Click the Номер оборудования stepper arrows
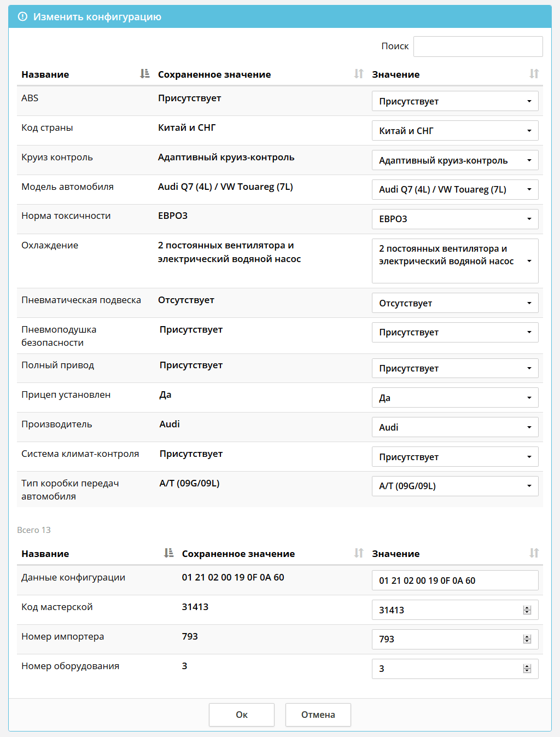Image resolution: width=560 pixels, height=737 pixels. (527, 669)
